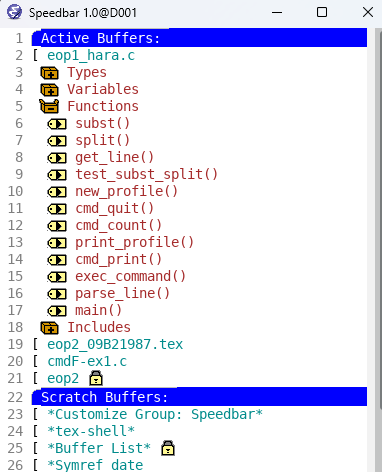
Task: Select the cmd_print() function entry
Action: [118, 259]
